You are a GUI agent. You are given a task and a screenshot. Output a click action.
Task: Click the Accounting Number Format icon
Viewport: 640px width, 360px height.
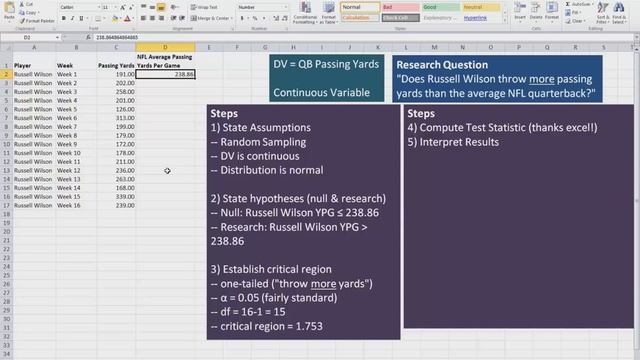(x=242, y=18)
